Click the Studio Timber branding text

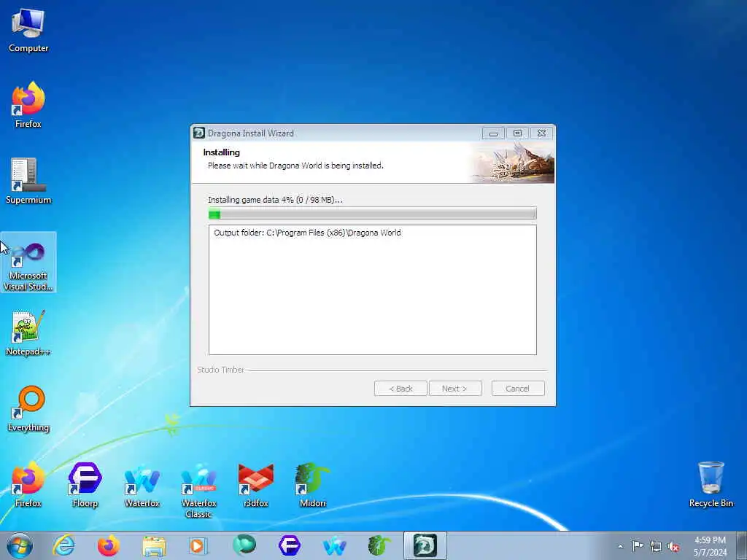(220, 370)
